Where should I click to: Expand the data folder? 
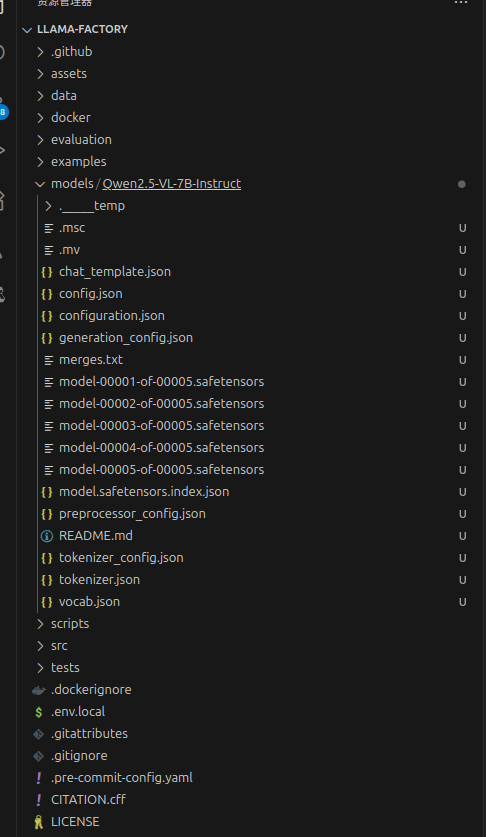[40, 96]
